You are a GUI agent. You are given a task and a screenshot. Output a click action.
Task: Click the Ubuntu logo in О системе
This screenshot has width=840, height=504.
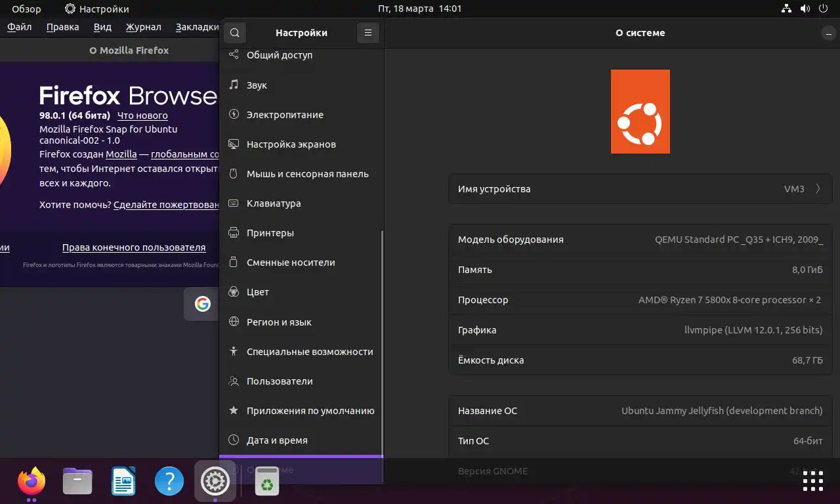point(640,112)
